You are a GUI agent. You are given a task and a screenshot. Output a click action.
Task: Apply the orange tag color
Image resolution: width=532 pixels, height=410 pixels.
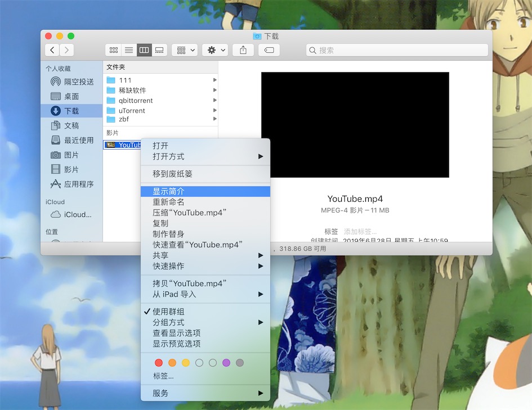pos(172,363)
